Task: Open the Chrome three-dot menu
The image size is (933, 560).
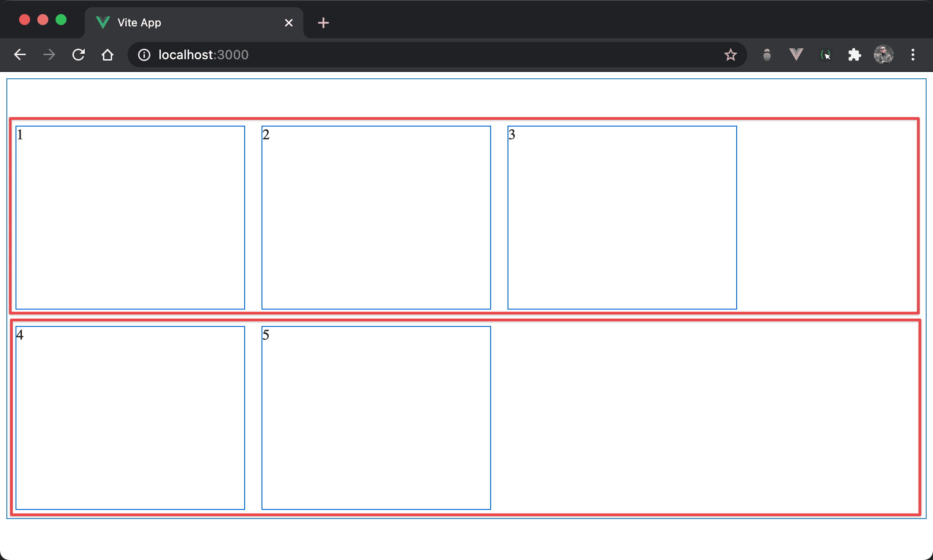Action: pyautogui.click(x=912, y=55)
